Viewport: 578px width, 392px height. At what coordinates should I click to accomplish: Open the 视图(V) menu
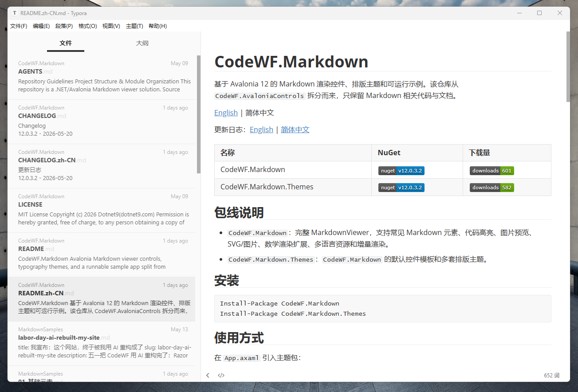(x=111, y=26)
